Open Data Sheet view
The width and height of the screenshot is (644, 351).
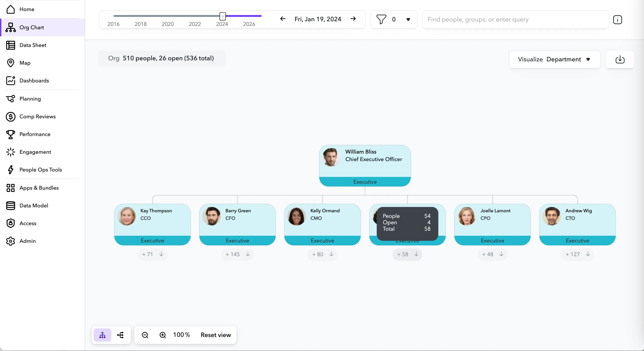pos(43,45)
